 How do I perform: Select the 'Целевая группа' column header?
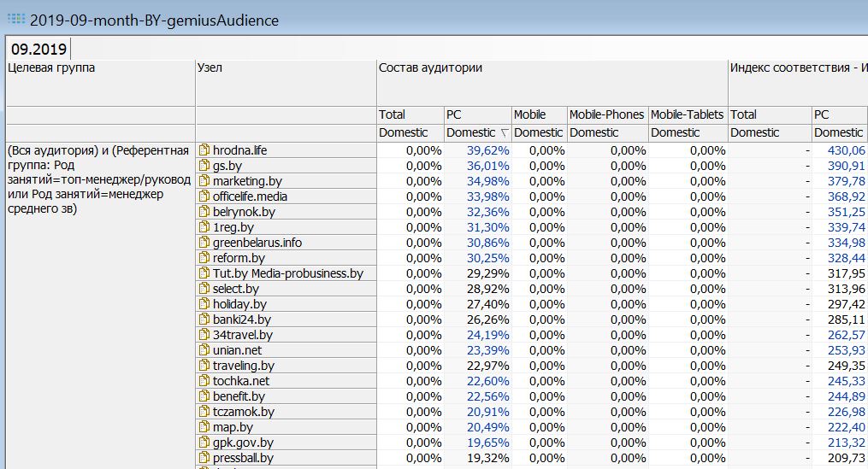click(51, 68)
